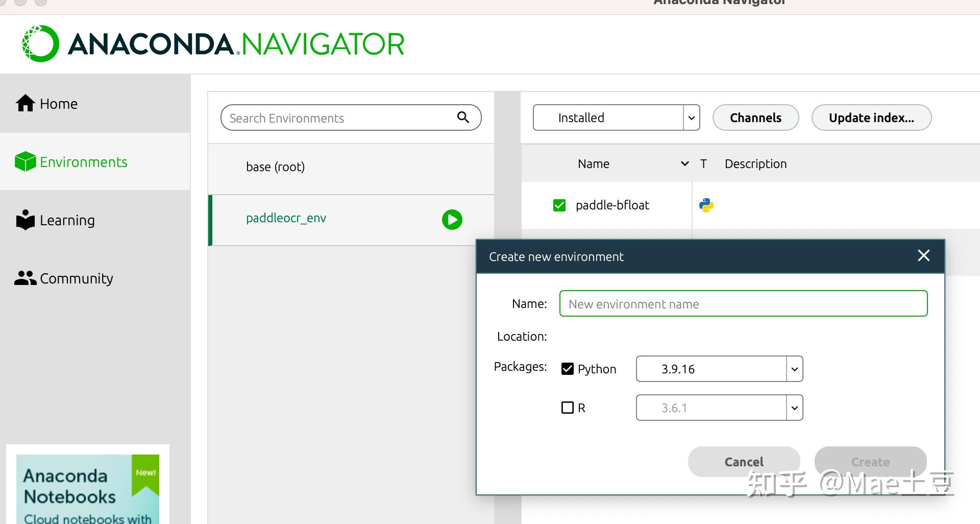Click the T column header
Screen dimensions: 980x524
(703, 164)
